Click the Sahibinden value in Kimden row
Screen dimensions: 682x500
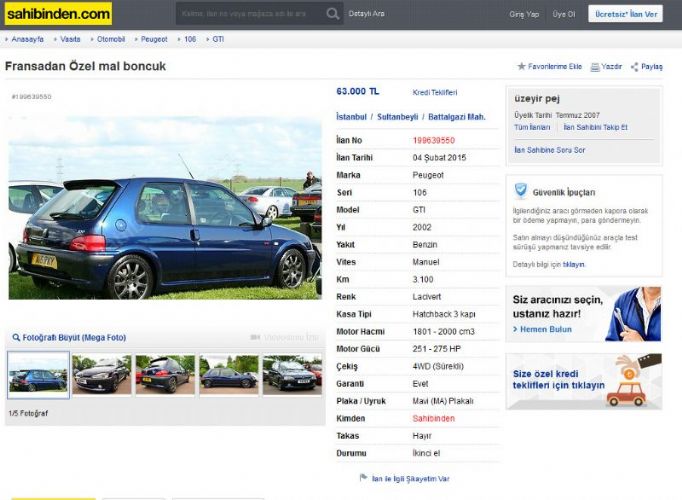(x=434, y=419)
